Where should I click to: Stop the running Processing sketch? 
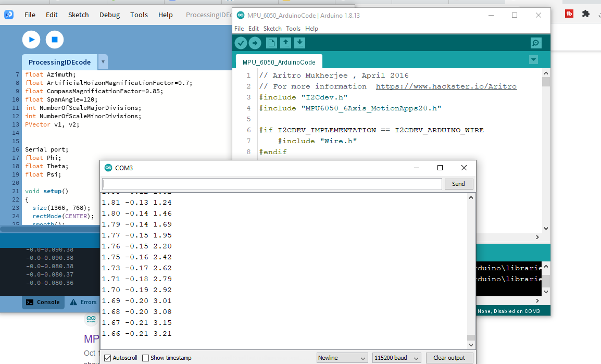(55, 40)
